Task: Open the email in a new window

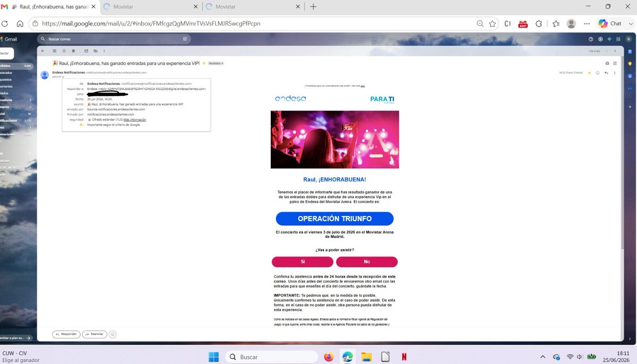Action: [x=615, y=63]
